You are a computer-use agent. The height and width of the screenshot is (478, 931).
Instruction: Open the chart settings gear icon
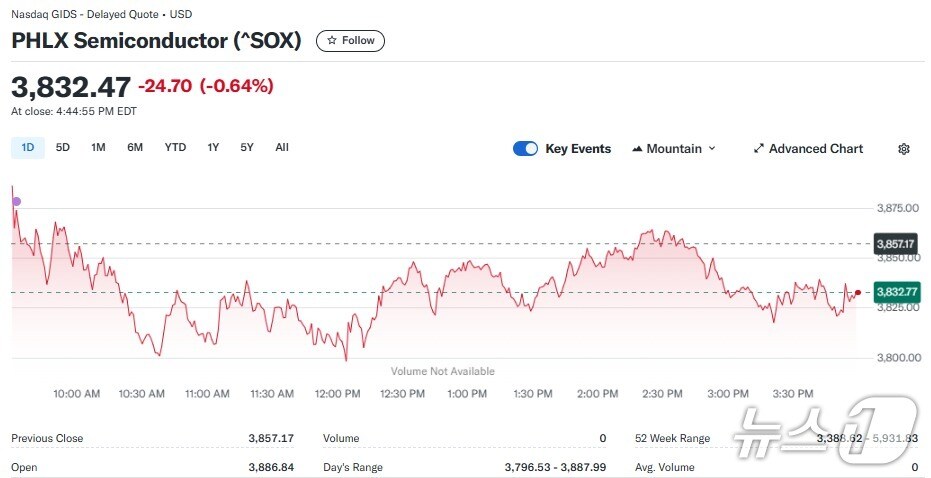coord(904,149)
